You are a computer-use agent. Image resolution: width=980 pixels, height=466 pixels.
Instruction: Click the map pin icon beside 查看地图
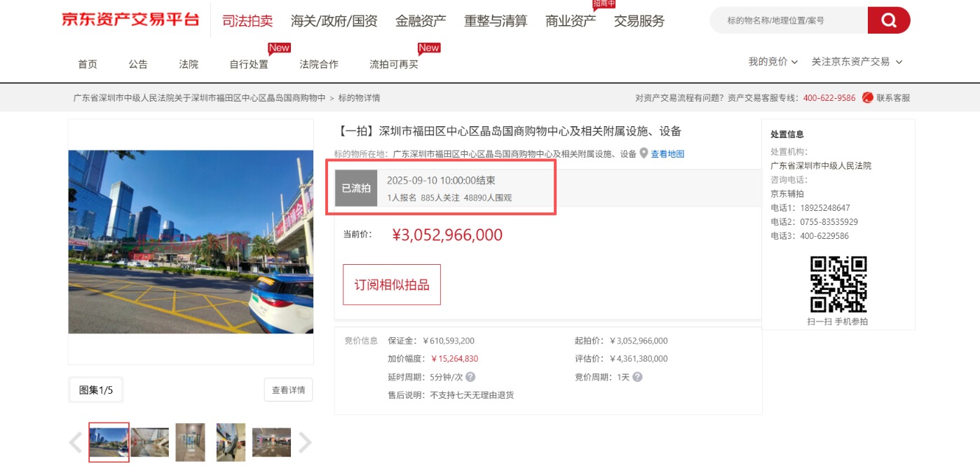pos(644,153)
